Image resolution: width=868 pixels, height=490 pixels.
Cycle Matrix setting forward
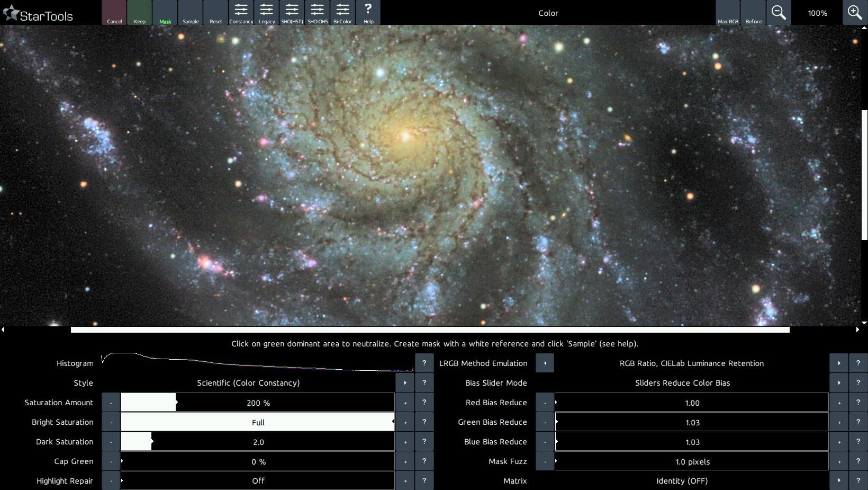(839, 481)
